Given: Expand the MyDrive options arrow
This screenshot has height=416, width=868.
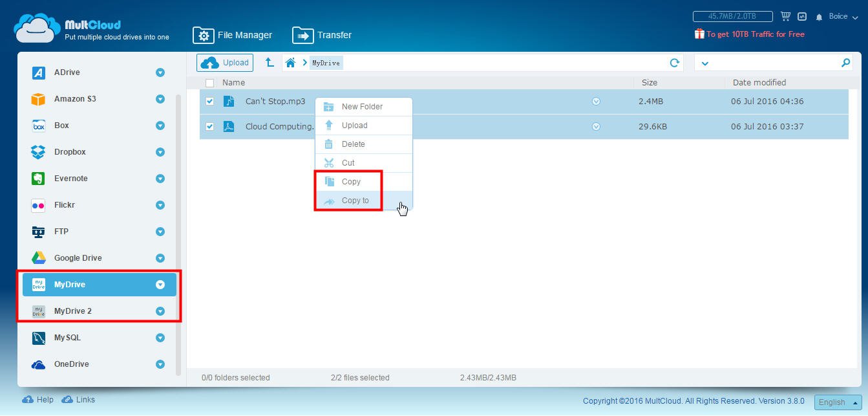Looking at the screenshot, I should [x=160, y=285].
